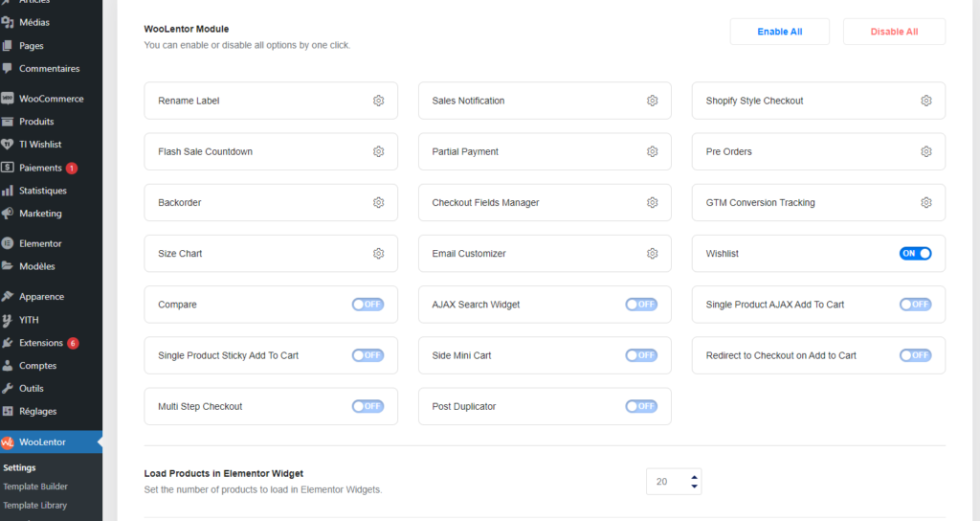Click the Enable All button
This screenshot has width=980, height=521.
pyautogui.click(x=779, y=32)
